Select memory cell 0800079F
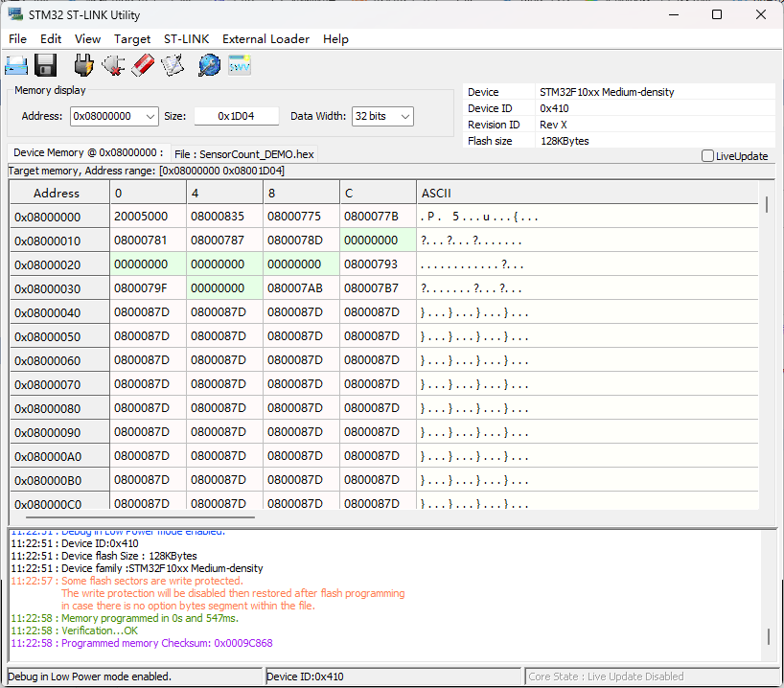Viewport: 784px width, 688px height. pos(148,288)
